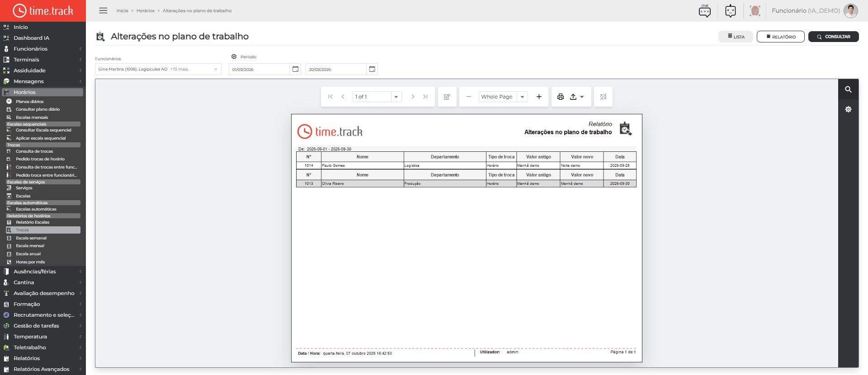Click the end date input field
868x375 pixels.
click(335, 69)
